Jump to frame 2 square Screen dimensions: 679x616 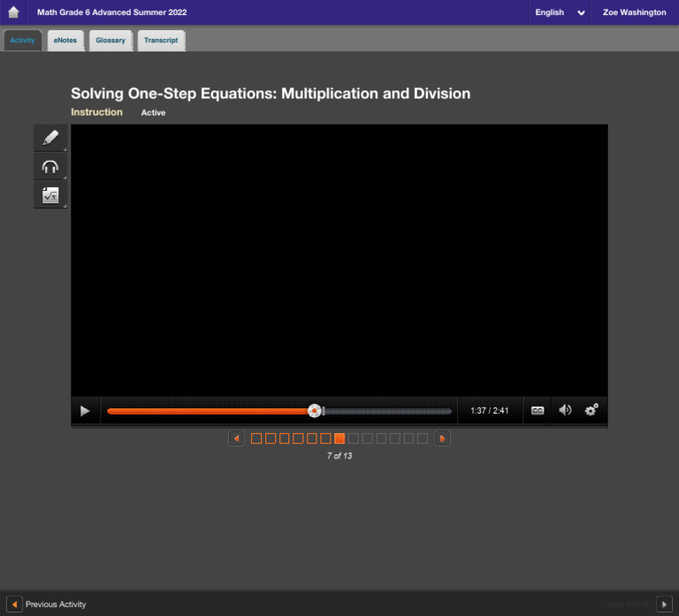pos(271,438)
